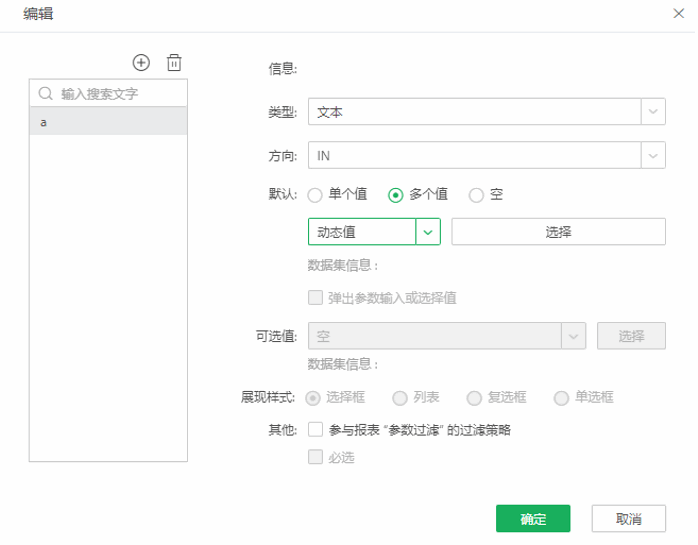Image resolution: width=698 pixels, height=545 pixels.
Task: Click the search magnifier icon
Action: (46, 94)
